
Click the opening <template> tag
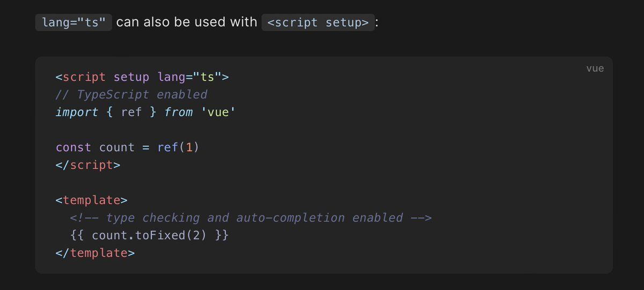pyautogui.click(x=91, y=200)
